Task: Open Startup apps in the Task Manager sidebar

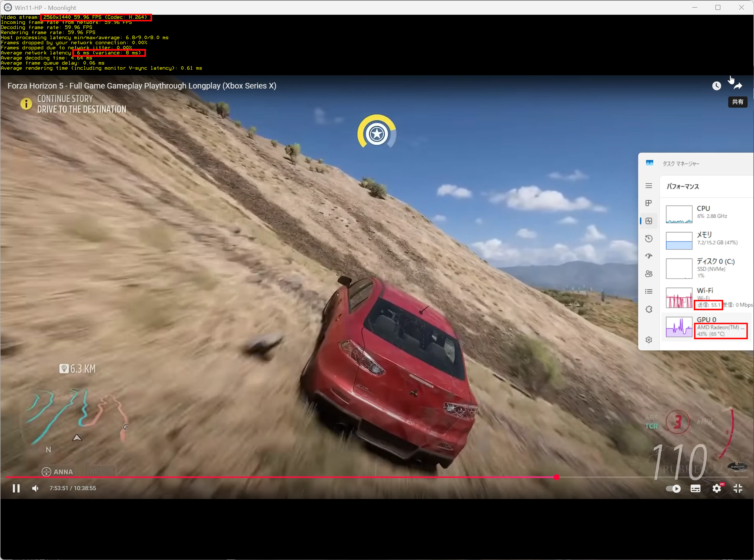Action: [649, 256]
